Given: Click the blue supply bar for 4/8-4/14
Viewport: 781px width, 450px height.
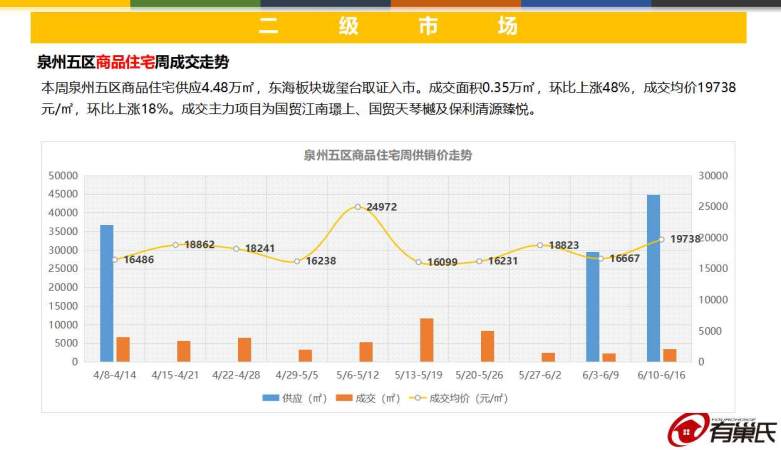Looking at the screenshot, I should coord(107,293).
